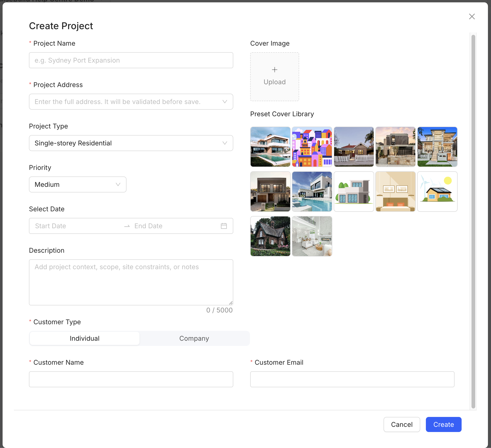The height and width of the screenshot is (448, 491).
Task: Focus the Project Name input field
Action: (x=131, y=60)
